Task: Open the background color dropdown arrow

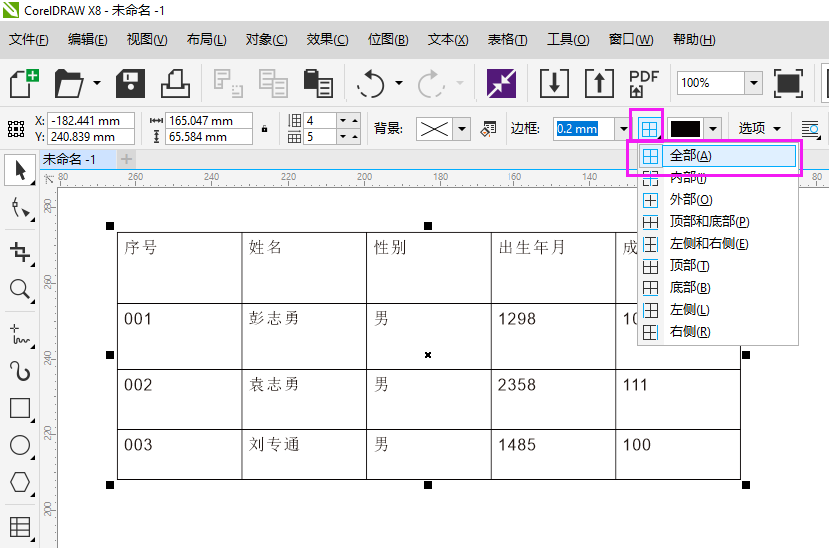Action: coord(462,128)
